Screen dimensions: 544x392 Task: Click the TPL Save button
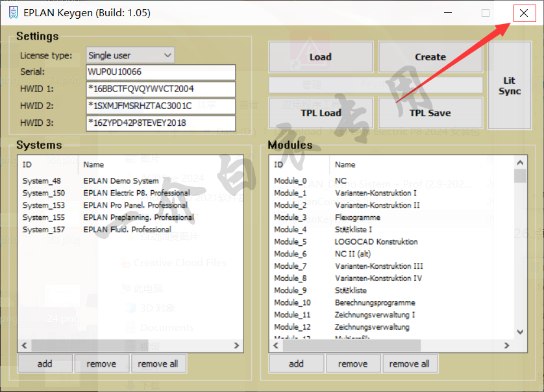coord(430,113)
